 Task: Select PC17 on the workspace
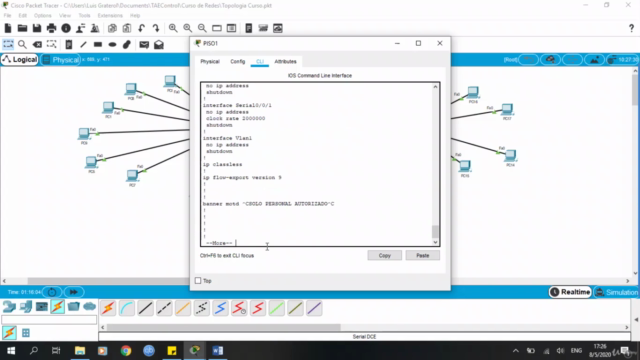coord(507,111)
